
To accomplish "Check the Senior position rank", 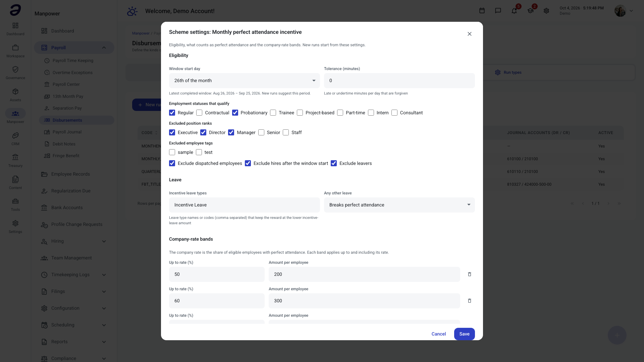I will click(x=261, y=132).
